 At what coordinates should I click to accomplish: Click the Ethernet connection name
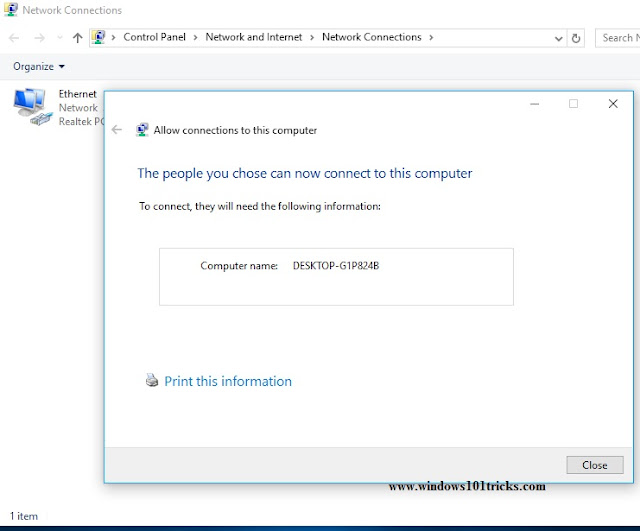(x=78, y=94)
